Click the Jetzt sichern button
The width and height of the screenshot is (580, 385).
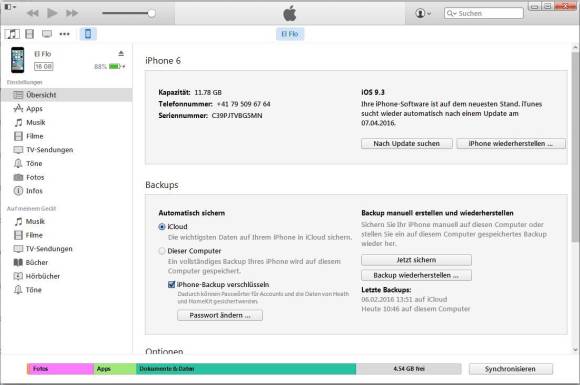click(x=416, y=260)
